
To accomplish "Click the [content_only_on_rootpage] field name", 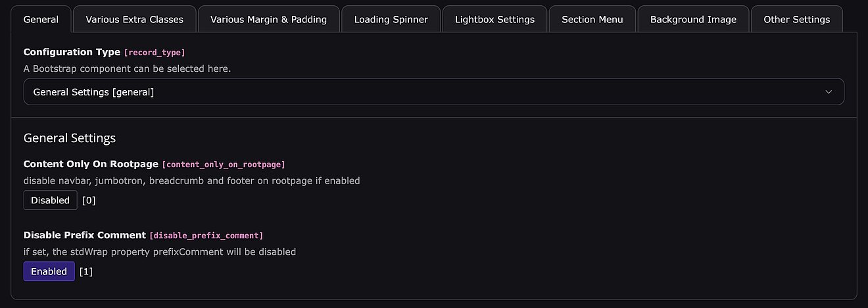I will (x=223, y=165).
